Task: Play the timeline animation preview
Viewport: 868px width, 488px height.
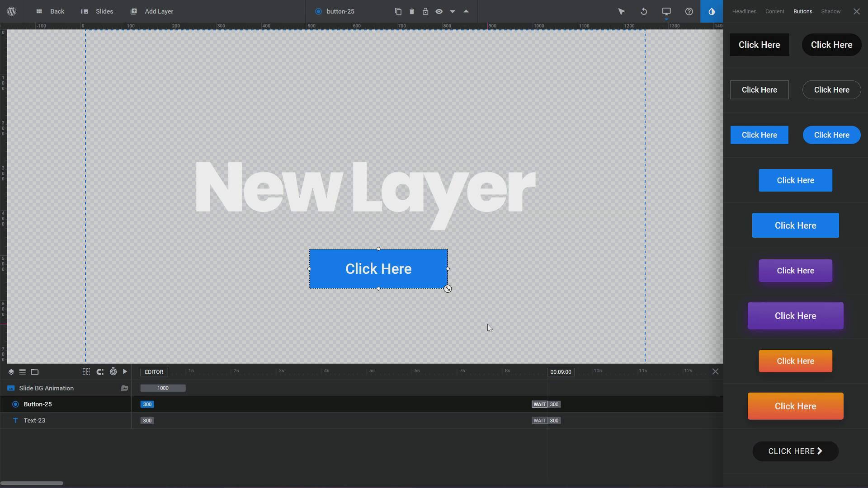Action: coord(125,371)
